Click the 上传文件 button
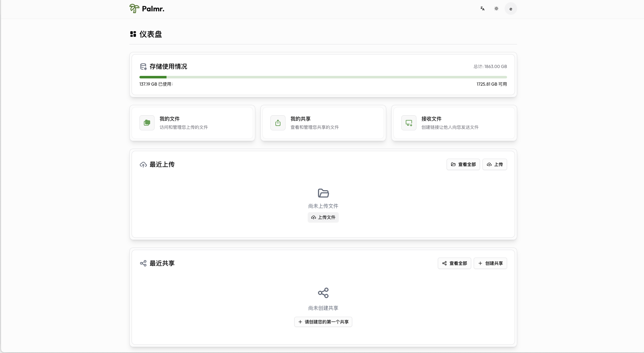The image size is (644, 353). (x=323, y=217)
